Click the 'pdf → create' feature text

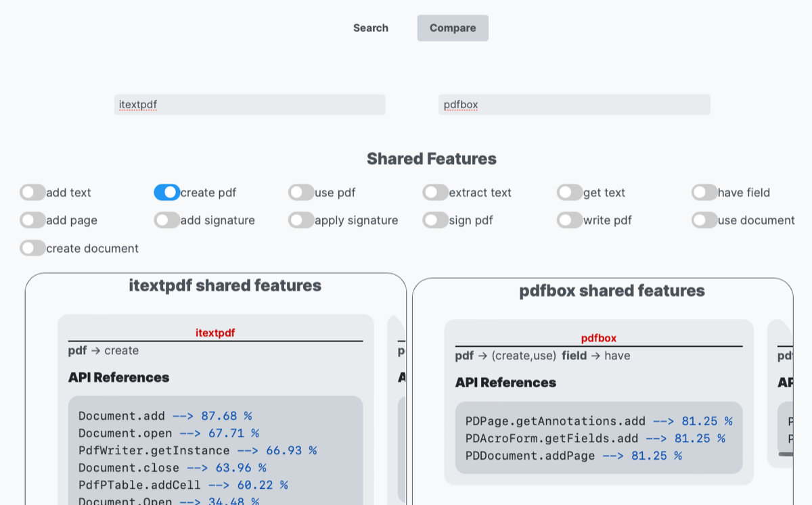coord(104,350)
